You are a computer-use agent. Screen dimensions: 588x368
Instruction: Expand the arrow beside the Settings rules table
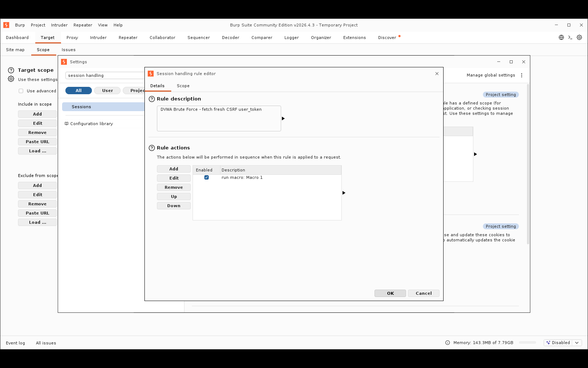(x=475, y=154)
